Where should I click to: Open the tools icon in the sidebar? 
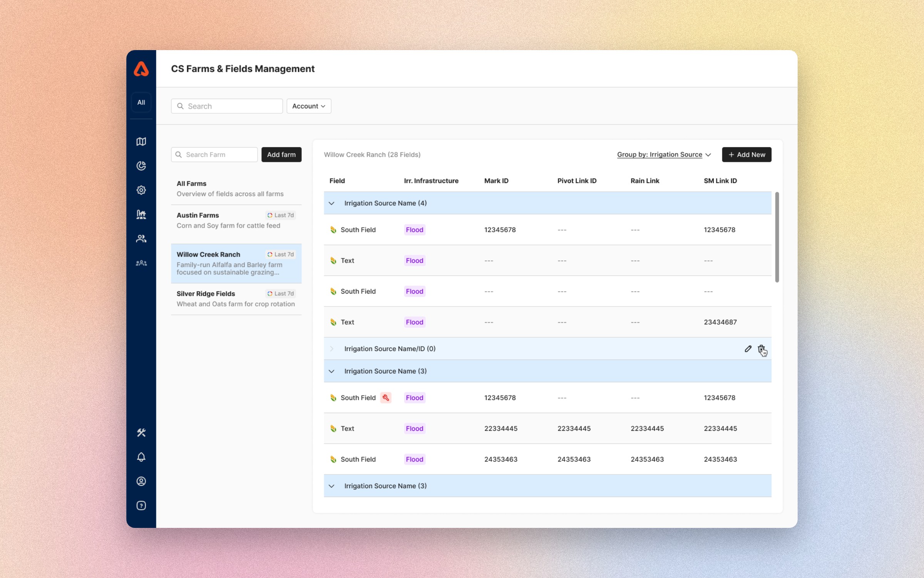[x=141, y=433]
